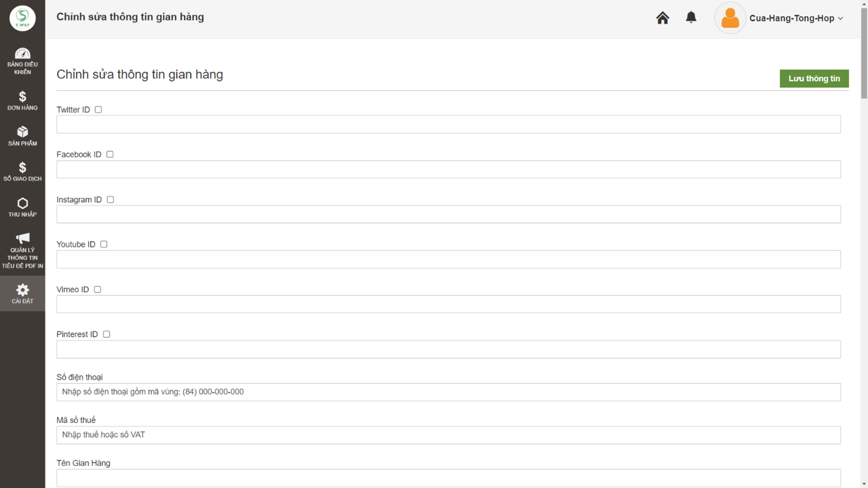The height and width of the screenshot is (488, 868).
Task: Select the Thu nhập income icon
Action: (22, 203)
